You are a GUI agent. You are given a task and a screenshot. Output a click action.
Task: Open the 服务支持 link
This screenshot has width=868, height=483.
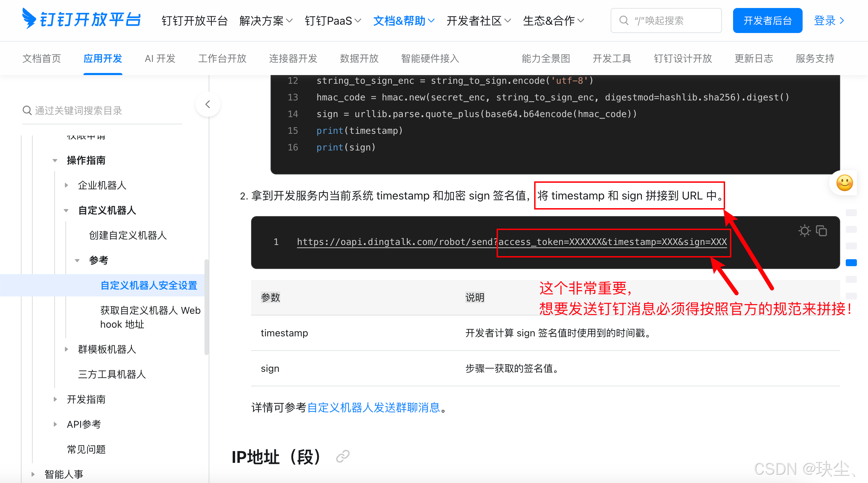815,58
